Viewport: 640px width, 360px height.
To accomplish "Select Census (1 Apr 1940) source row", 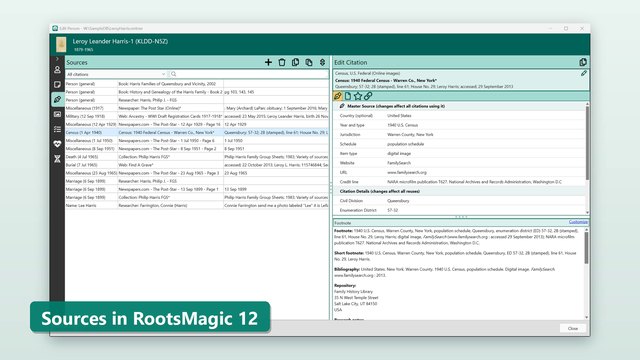I will click(197, 132).
